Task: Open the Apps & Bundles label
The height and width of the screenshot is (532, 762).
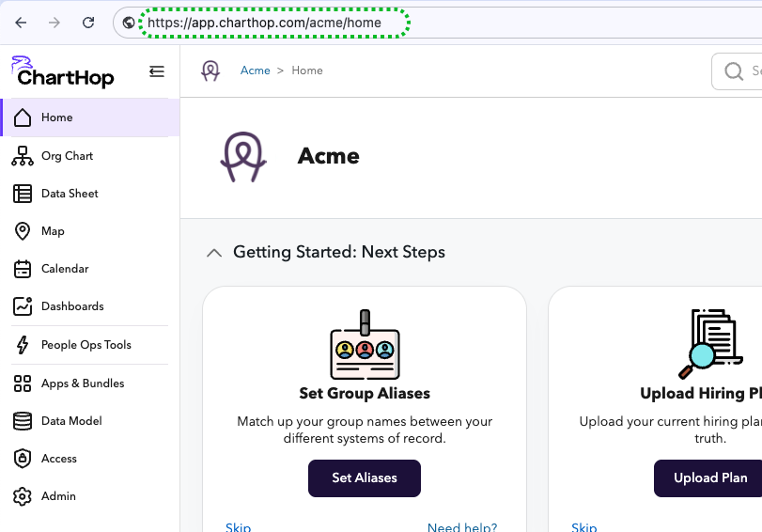Action: coord(83,383)
